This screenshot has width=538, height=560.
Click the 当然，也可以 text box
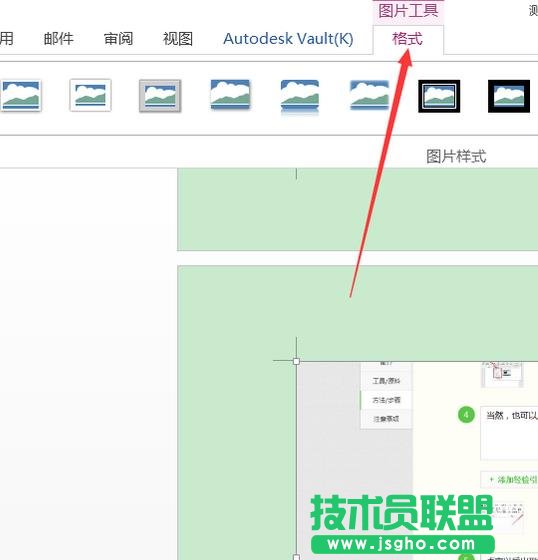click(509, 433)
